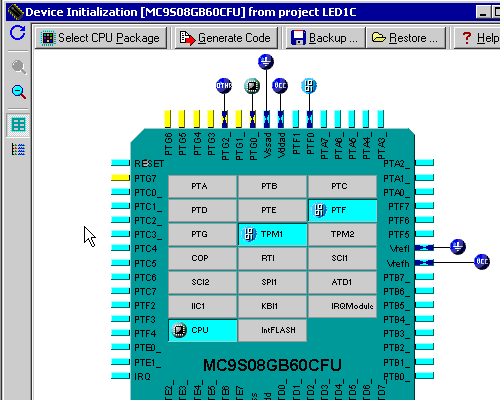Click the refresh arrow icon in sidebar
The height and width of the screenshot is (400, 500).
[18, 33]
